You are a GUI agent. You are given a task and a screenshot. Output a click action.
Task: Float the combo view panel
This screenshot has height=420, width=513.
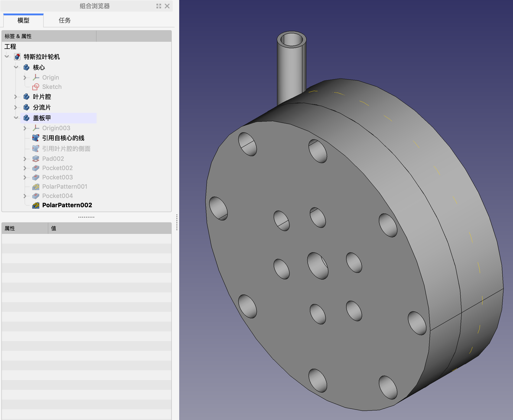[x=159, y=6]
